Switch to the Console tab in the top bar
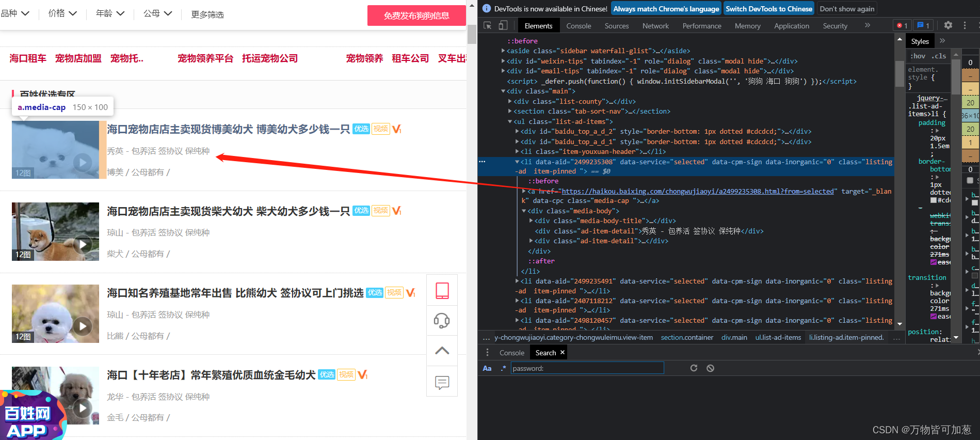Screen dimensions: 980x440 click(579, 26)
